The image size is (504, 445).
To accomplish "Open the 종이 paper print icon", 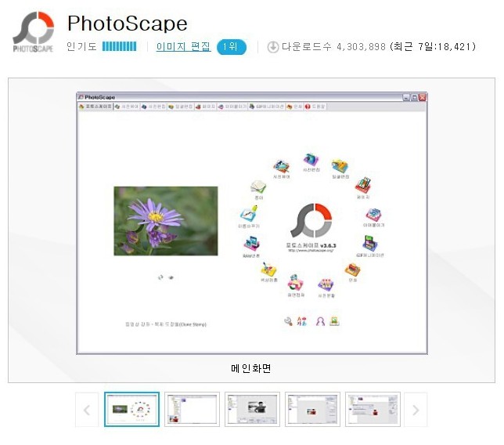I will coord(258,187).
